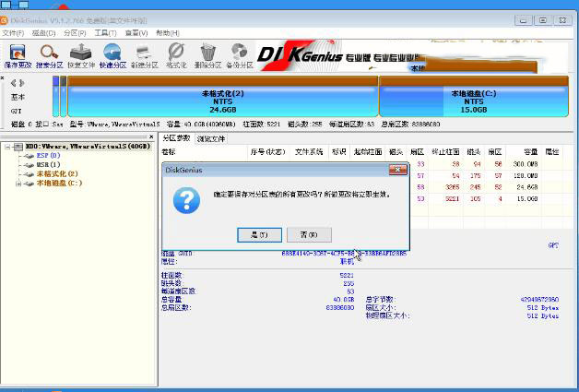Click the 序号(状态) column header

pyautogui.click(x=267, y=151)
